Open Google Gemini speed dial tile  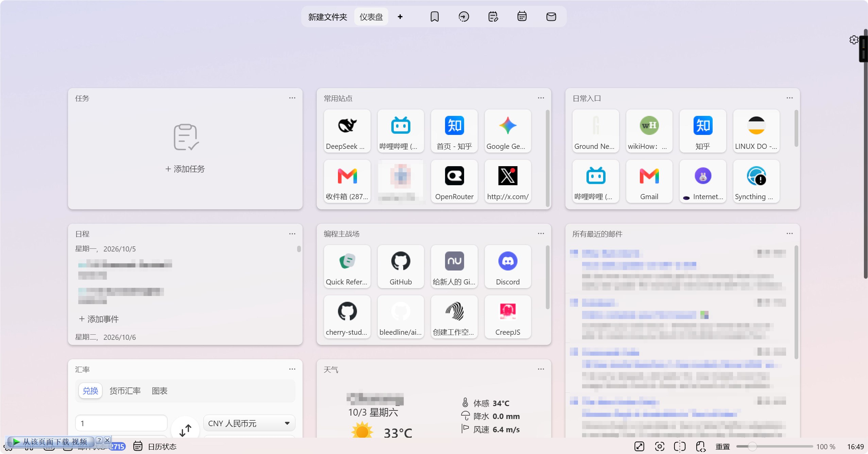[x=508, y=131]
